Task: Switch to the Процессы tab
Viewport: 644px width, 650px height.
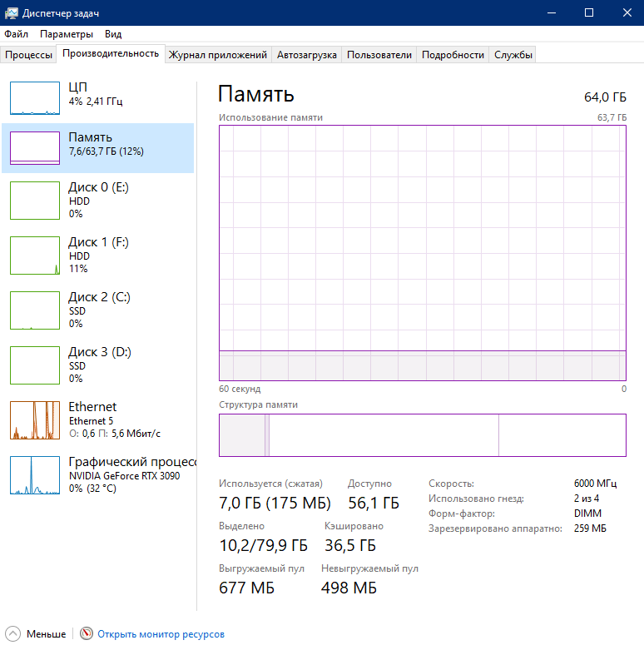Action: pyautogui.click(x=29, y=55)
